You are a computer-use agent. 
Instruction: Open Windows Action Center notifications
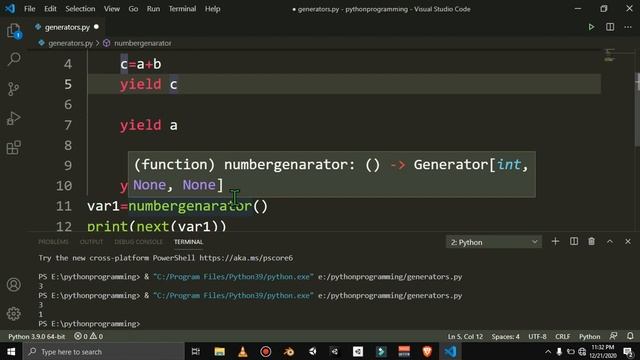(x=629, y=351)
